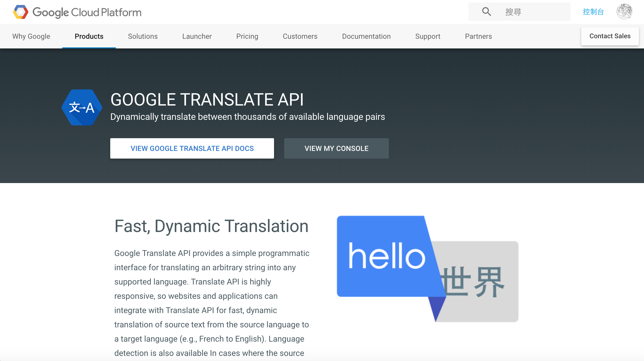Open the Documentation menu item
Viewport: 644px width, 361px height.
click(366, 36)
